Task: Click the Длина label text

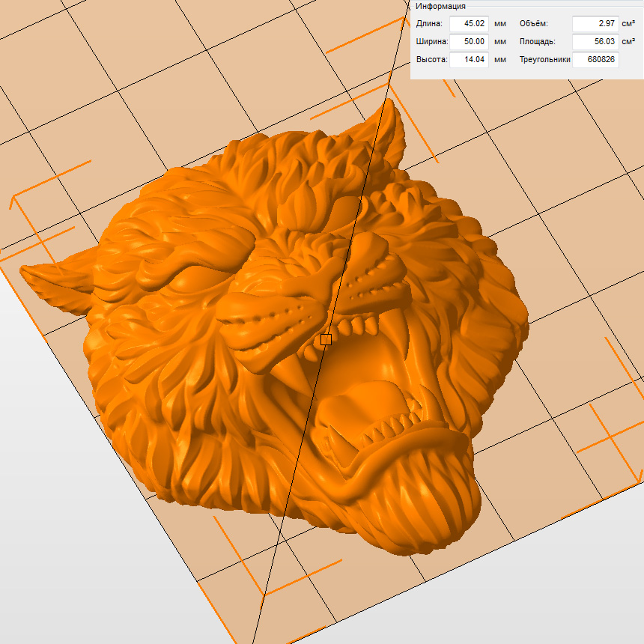Action: click(x=430, y=23)
